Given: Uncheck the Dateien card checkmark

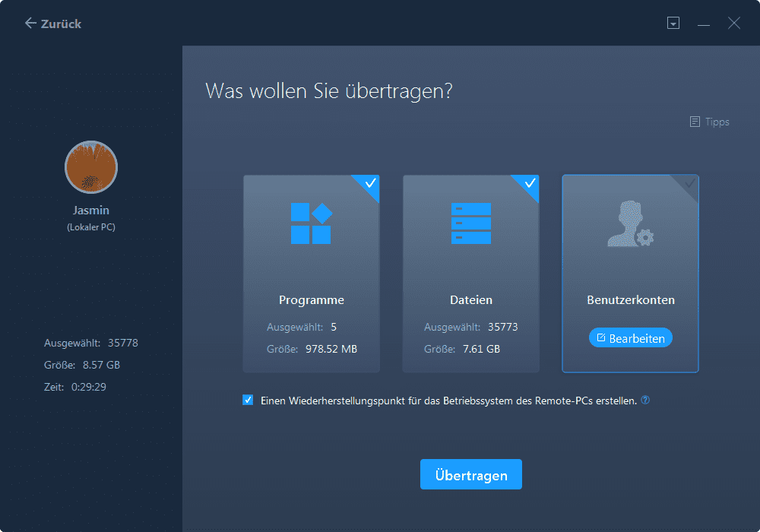Looking at the screenshot, I should (x=530, y=183).
